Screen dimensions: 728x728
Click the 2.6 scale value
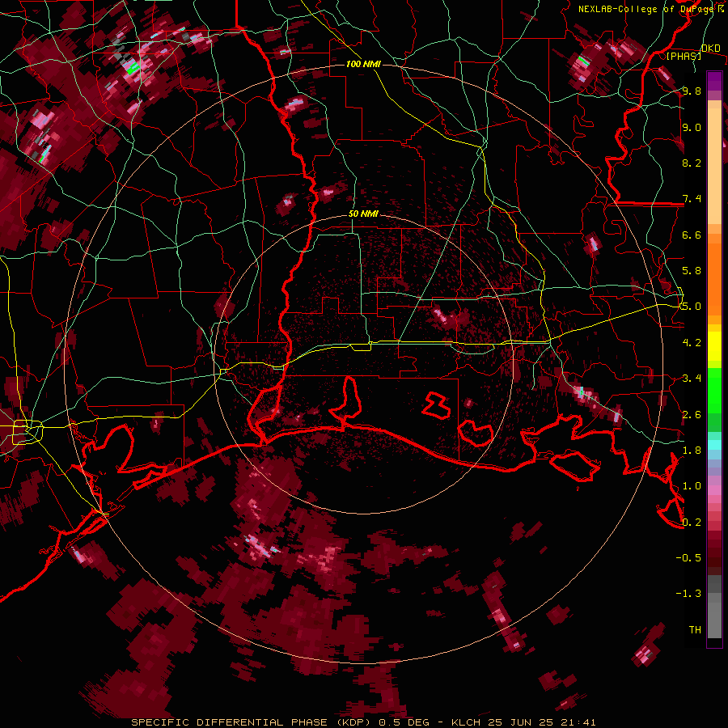(692, 415)
